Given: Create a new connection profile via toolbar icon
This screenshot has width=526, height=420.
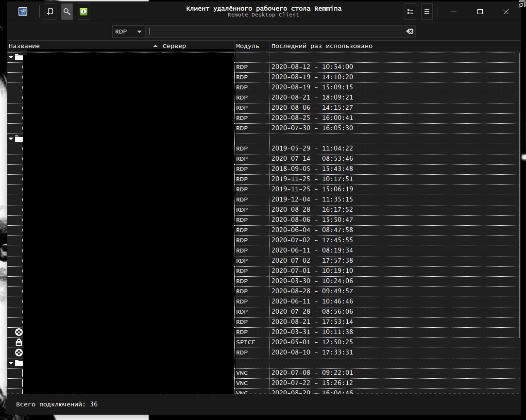Looking at the screenshot, I should point(51,12).
